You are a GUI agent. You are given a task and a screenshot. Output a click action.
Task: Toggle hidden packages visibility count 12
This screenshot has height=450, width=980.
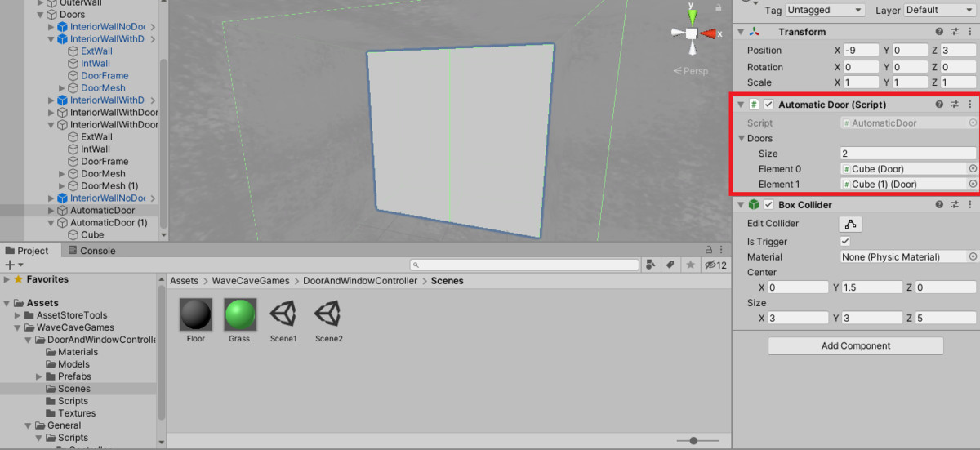715,265
